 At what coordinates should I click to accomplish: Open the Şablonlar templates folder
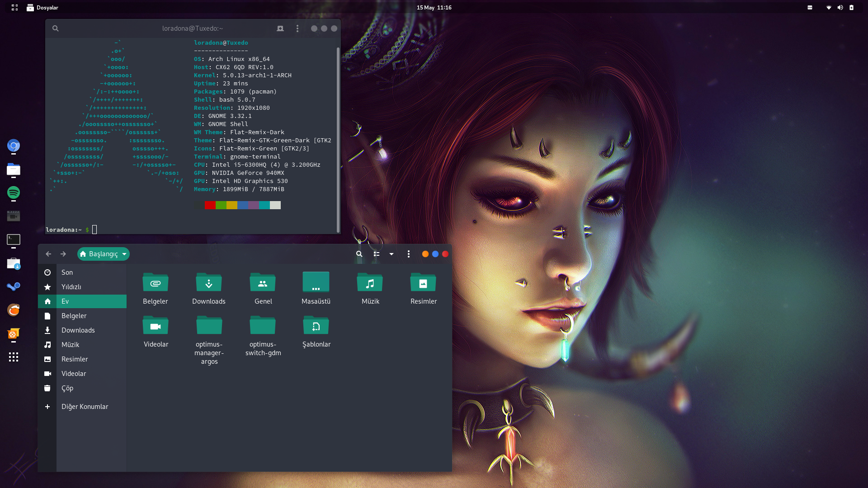coord(316,325)
